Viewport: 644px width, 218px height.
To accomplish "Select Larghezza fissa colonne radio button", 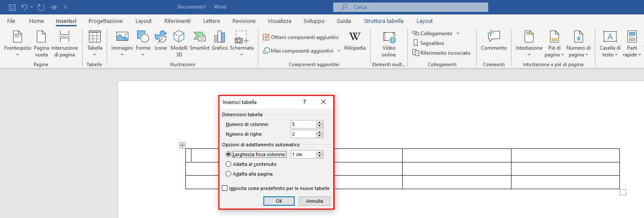I will (229, 154).
